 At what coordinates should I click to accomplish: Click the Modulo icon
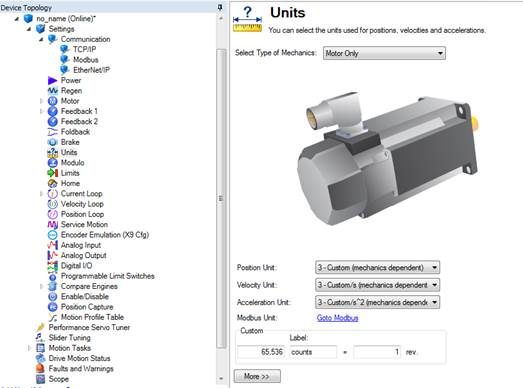tap(52, 163)
